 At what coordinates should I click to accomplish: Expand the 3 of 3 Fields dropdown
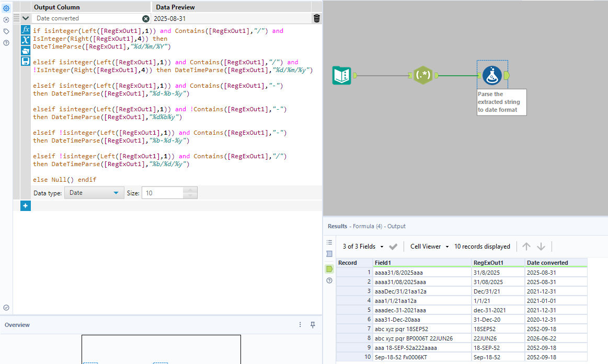[363, 246]
